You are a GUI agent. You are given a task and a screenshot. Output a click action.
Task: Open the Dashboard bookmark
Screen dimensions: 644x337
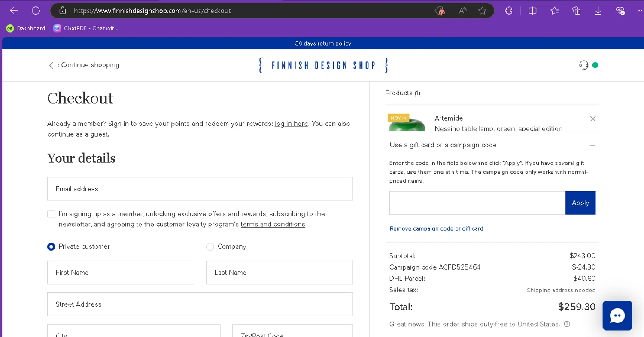coord(26,28)
